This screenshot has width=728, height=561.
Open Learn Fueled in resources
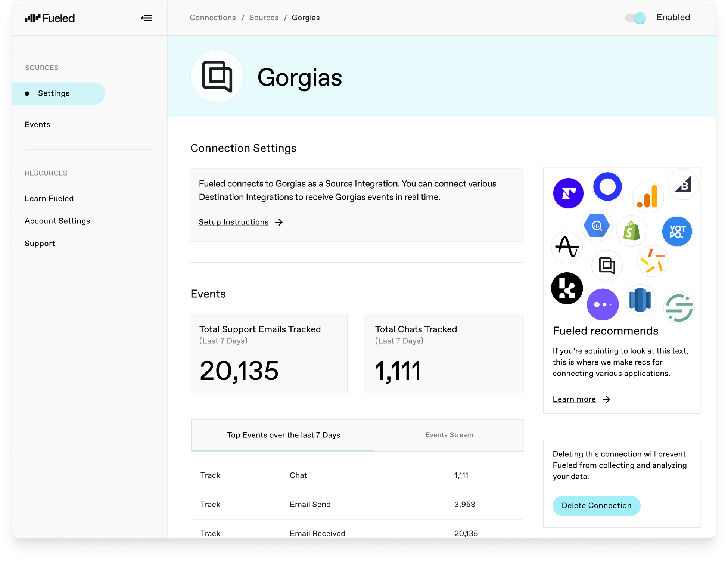49,199
